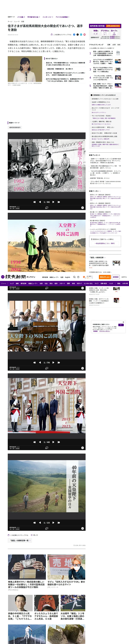
Task: Click the search magnifier in the sticky header
Action: (x=74, y=277)
